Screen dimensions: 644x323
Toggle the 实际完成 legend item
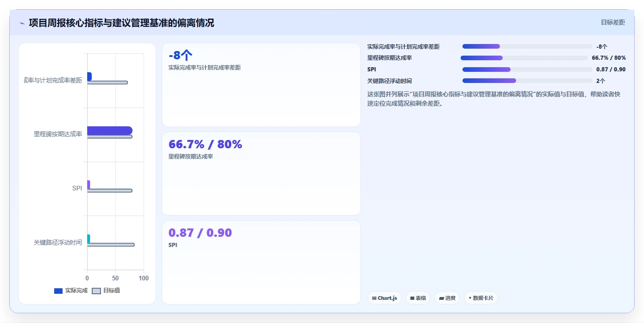[71, 291]
